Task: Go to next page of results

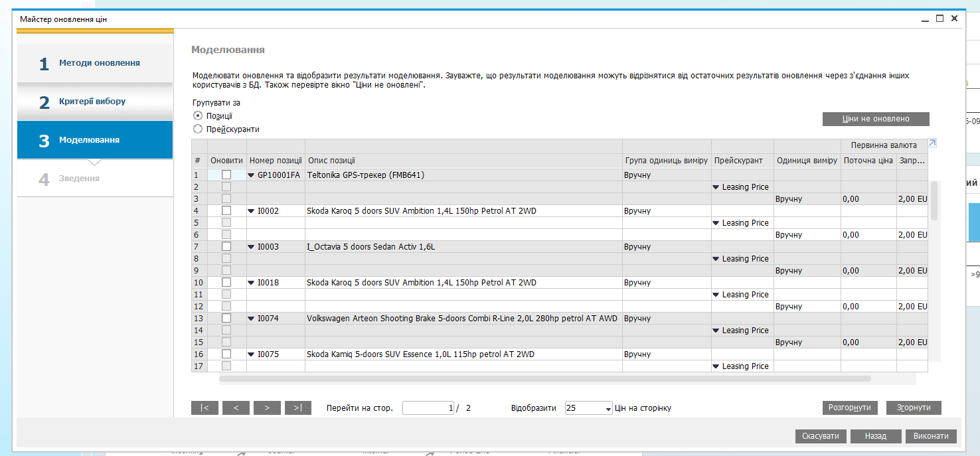Action: tap(267, 408)
